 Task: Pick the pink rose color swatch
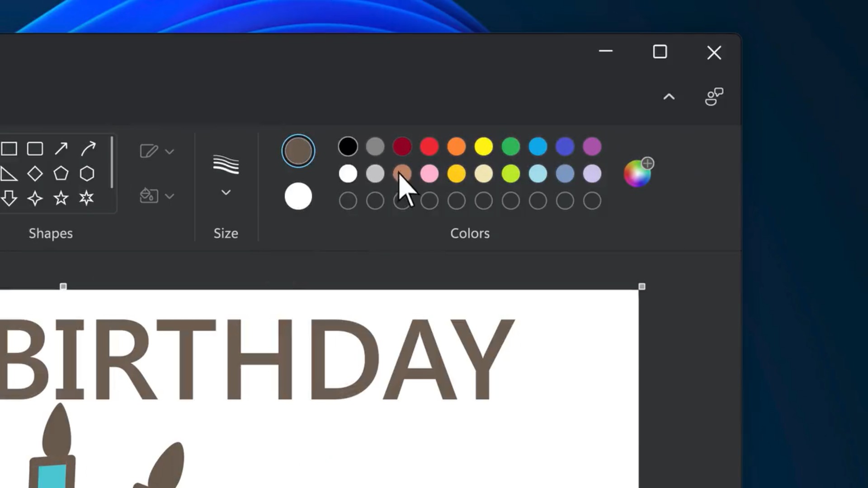point(429,174)
